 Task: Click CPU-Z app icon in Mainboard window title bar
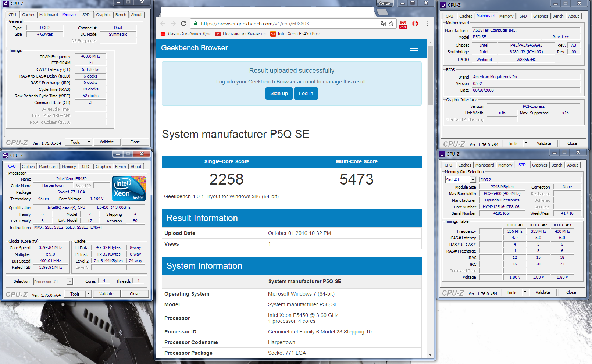point(443,5)
